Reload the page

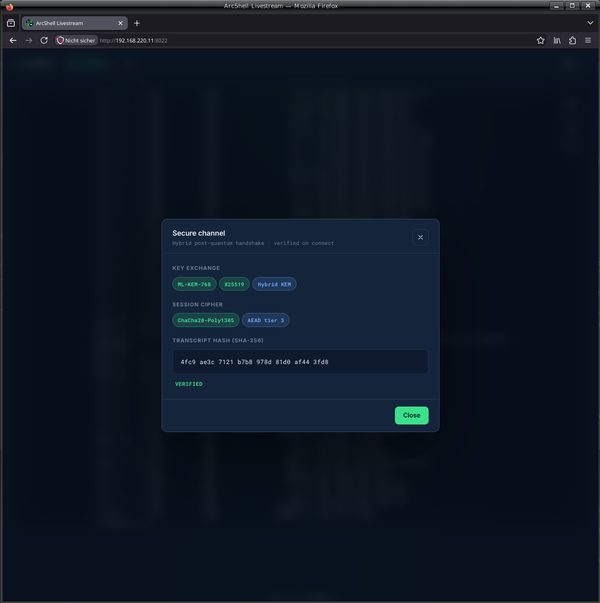(44, 40)
